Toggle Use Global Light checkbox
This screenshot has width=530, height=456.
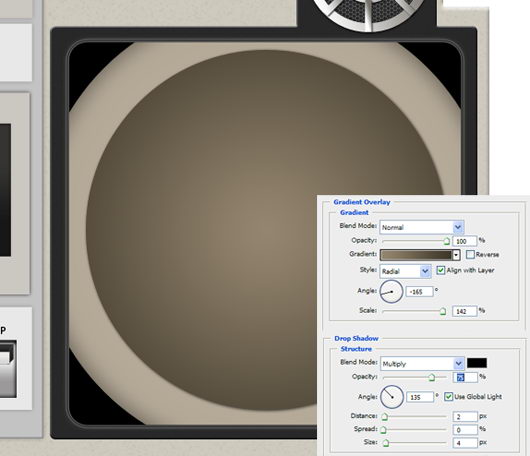click(448, 397)
